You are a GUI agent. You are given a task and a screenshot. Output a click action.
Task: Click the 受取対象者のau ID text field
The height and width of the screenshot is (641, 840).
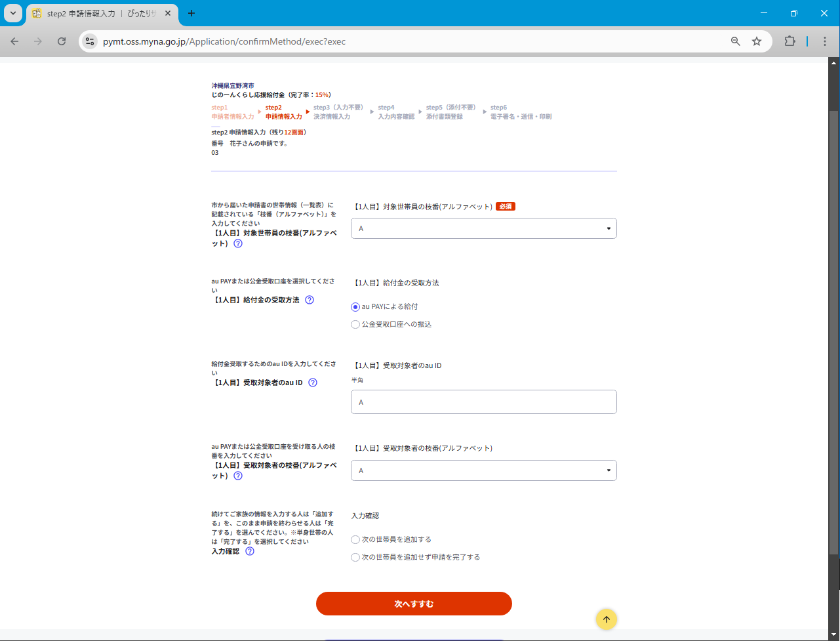point(483,402)
